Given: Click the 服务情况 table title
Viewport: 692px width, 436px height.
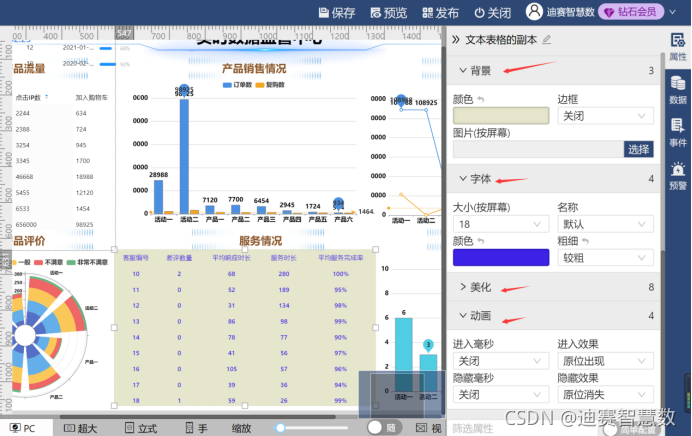Looking at the screenshot, I should 260,241.
